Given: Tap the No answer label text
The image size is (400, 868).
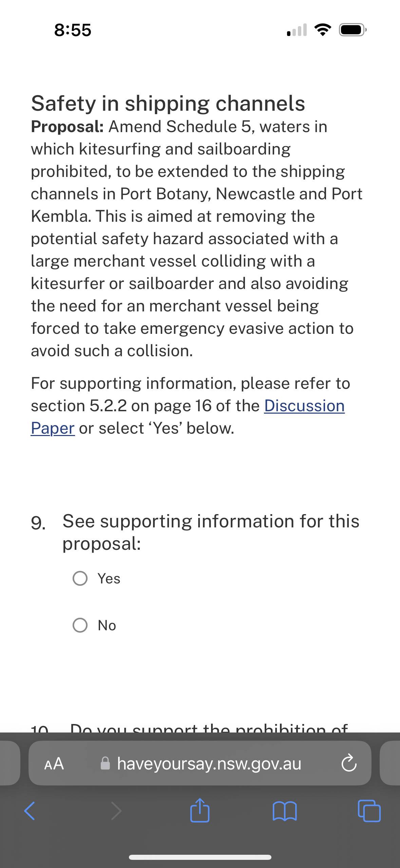Looking at the screenshot, I should tap(107, 625).
